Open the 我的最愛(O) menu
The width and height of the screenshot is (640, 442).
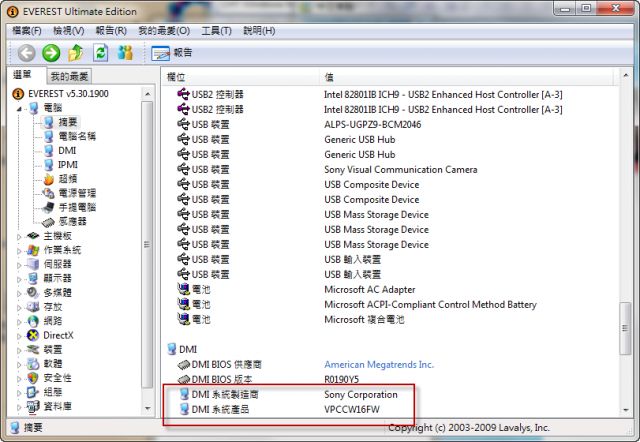(164, 31)
